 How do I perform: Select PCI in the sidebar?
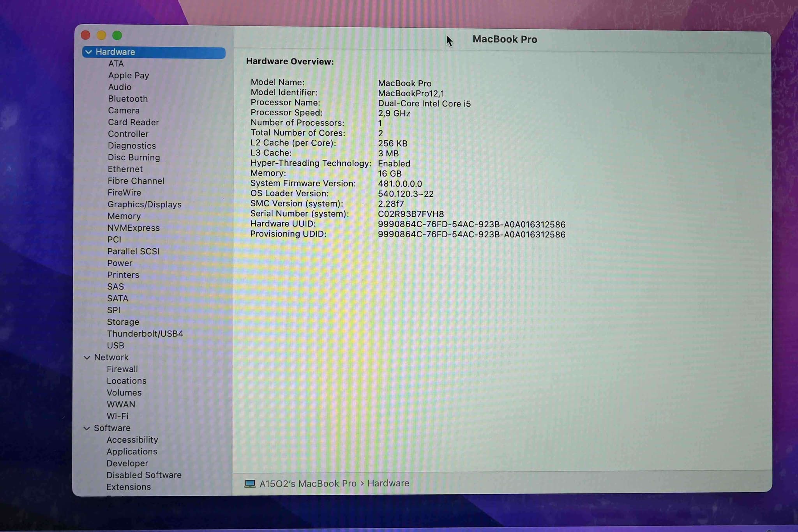point(114,240)
